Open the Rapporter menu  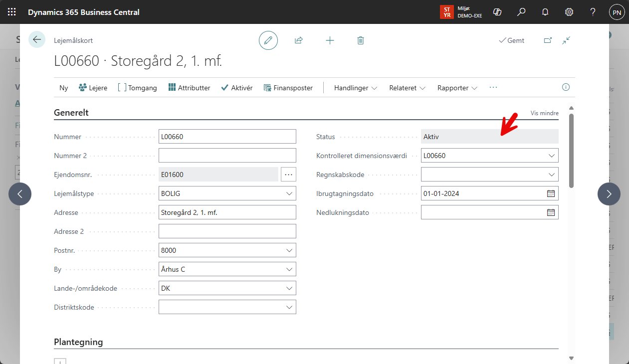click(457, 88)
